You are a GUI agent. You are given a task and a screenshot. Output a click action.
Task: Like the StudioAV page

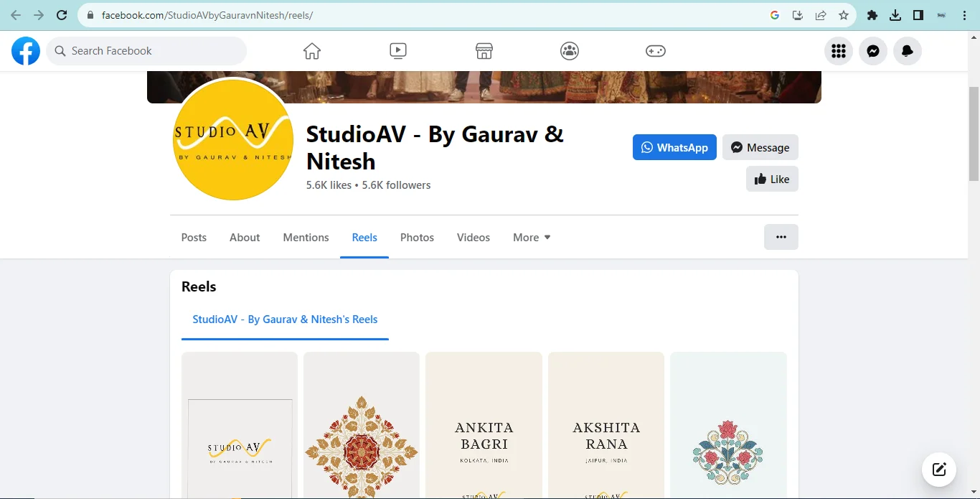[x=772, y=179]
